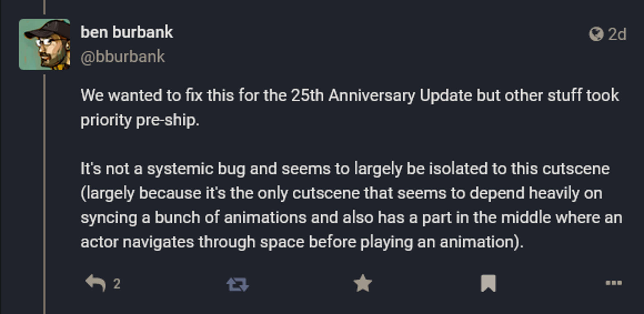Click the phrase "actor navigates through space"
Screen dimensions: 644x314
pyautogui.click(x=192, y=242)
